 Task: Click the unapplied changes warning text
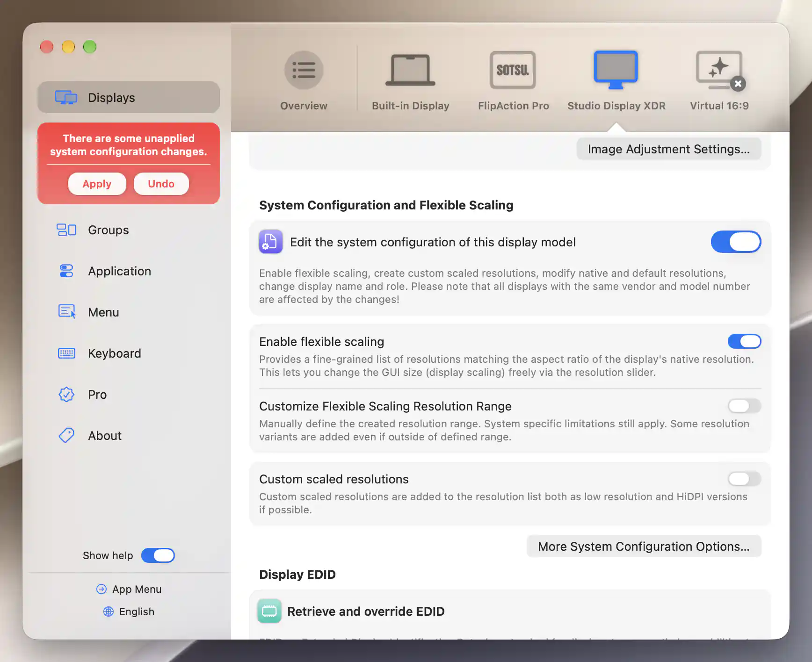tap(129, 145)
